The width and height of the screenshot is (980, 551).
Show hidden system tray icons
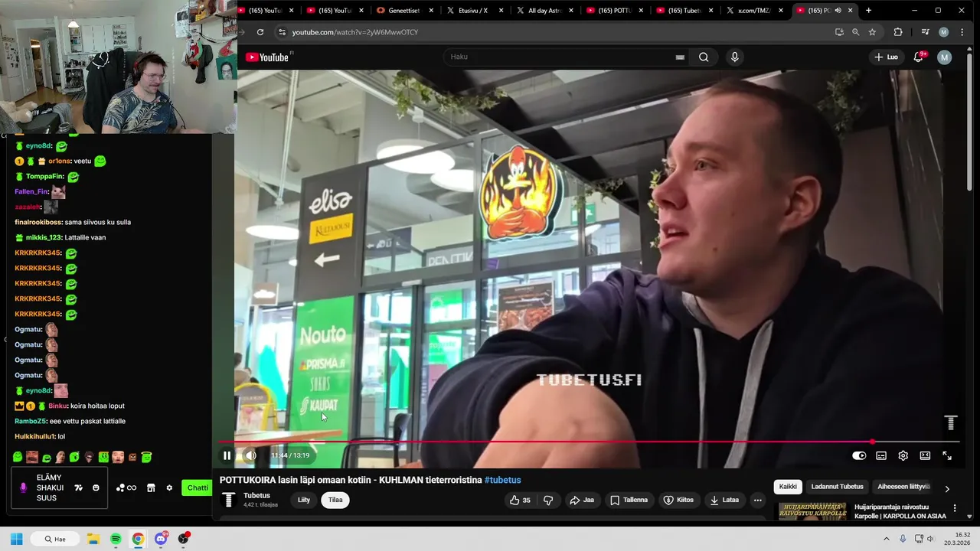click(x=887, y=539)
